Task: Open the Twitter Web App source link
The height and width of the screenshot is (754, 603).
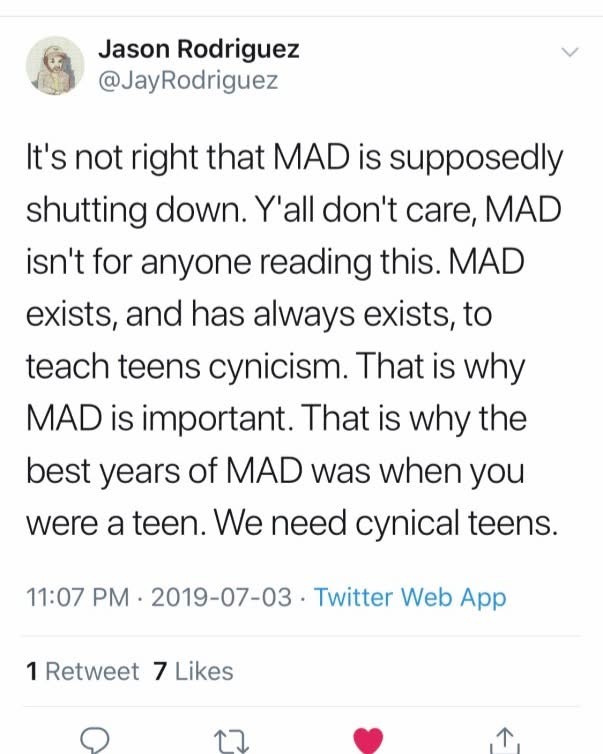Action: 410,598
